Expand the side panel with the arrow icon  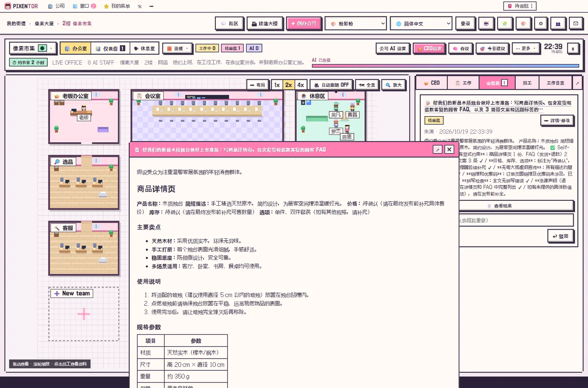point(577,83)
